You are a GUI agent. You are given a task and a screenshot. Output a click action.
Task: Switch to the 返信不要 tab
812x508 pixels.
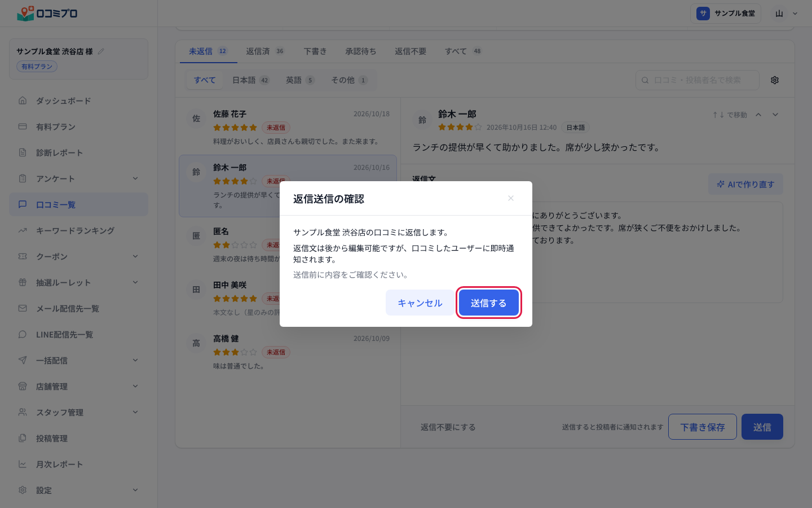[411, 51]
